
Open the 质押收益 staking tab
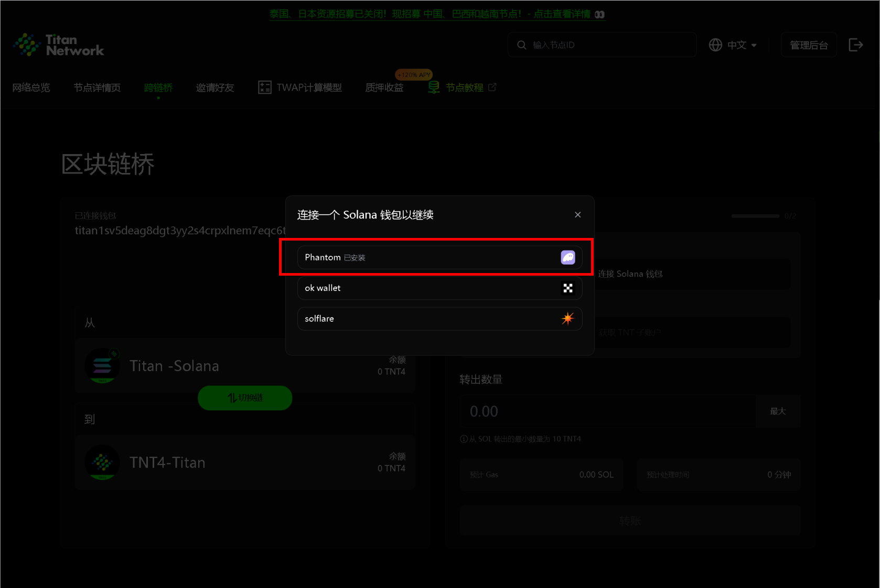tap(384, 88)
